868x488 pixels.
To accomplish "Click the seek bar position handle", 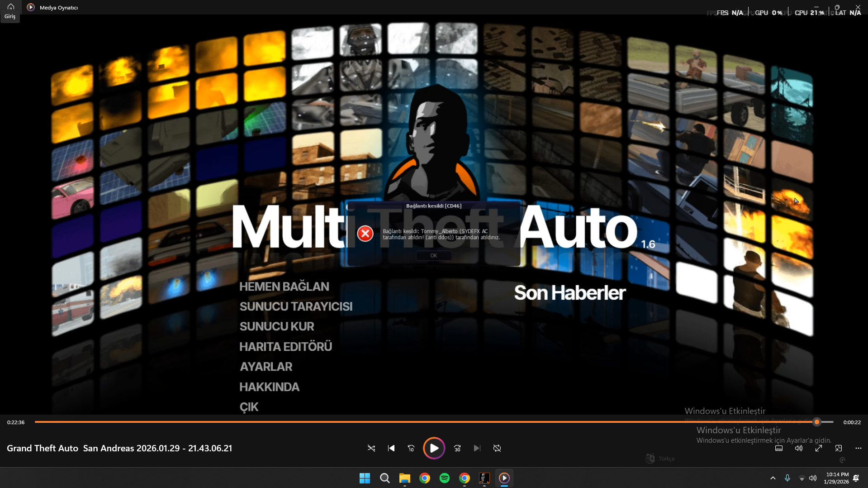I will click(x=817, y=422).
